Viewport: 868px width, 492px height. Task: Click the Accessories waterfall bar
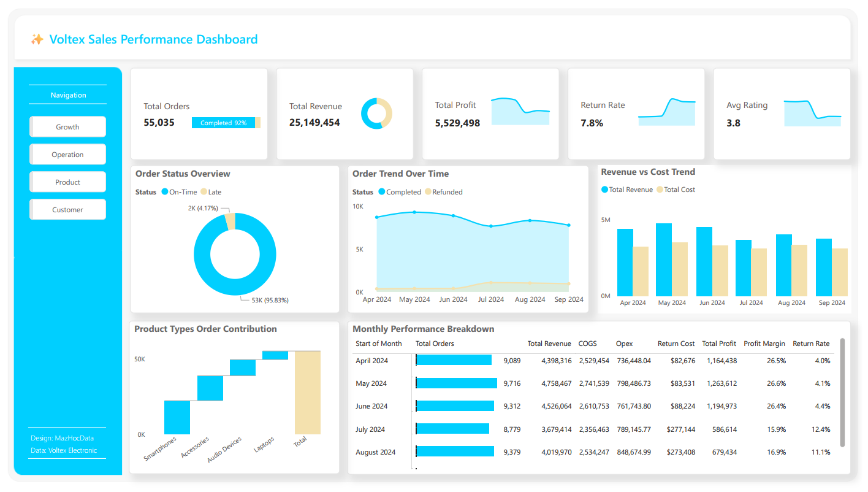coord(210,388)
